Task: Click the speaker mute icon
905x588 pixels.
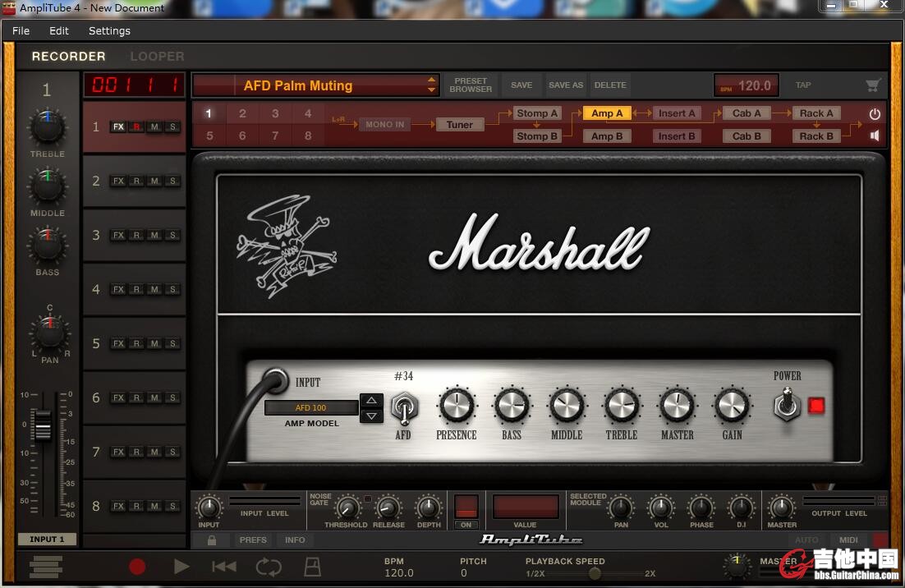Action: 875,136
